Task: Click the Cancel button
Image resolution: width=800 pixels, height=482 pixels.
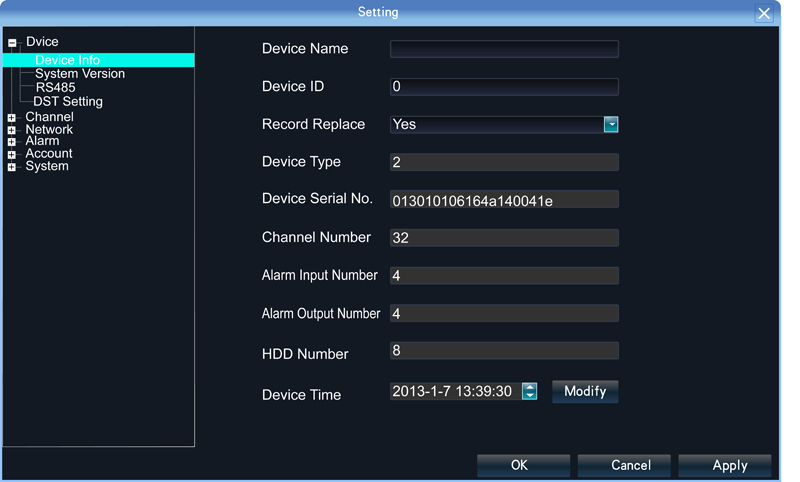Action: point(624,466)
